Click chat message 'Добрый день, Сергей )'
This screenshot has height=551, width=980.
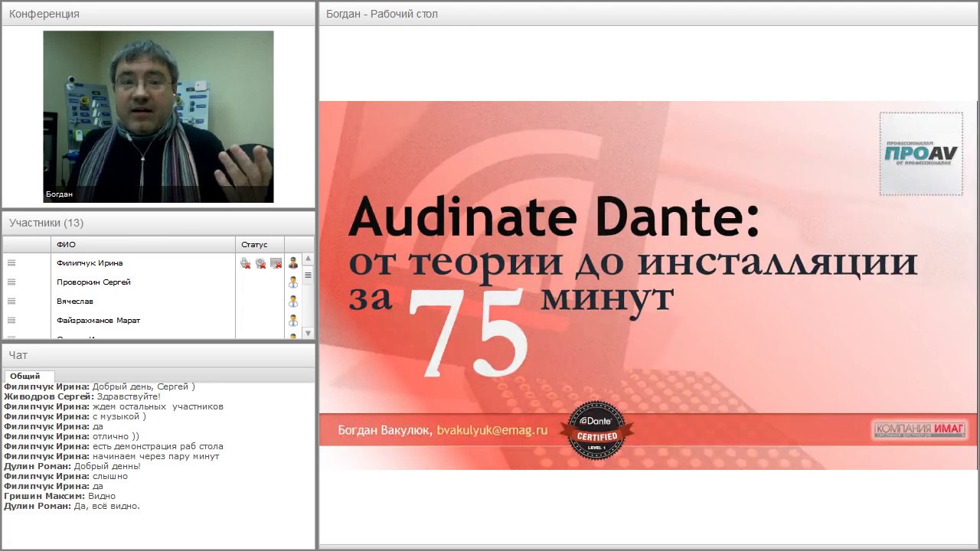144,387
